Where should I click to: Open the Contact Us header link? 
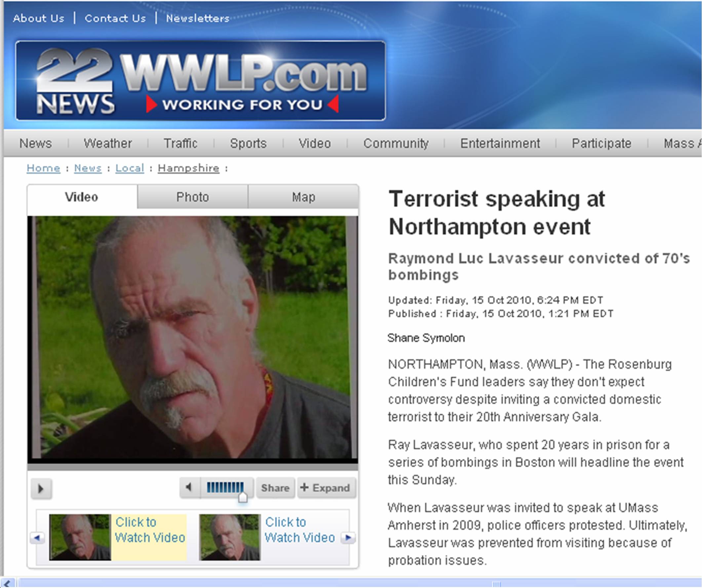click(115, 18)
